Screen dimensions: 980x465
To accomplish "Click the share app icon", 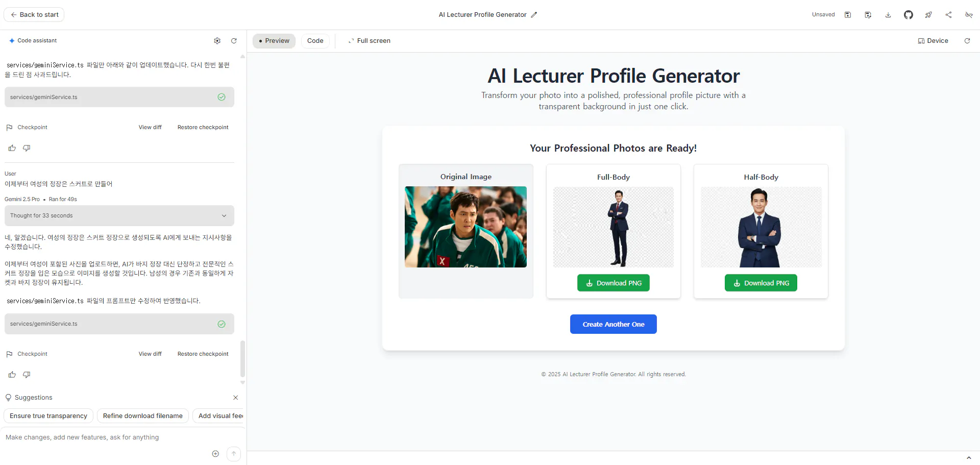I will tap(948, 15).
